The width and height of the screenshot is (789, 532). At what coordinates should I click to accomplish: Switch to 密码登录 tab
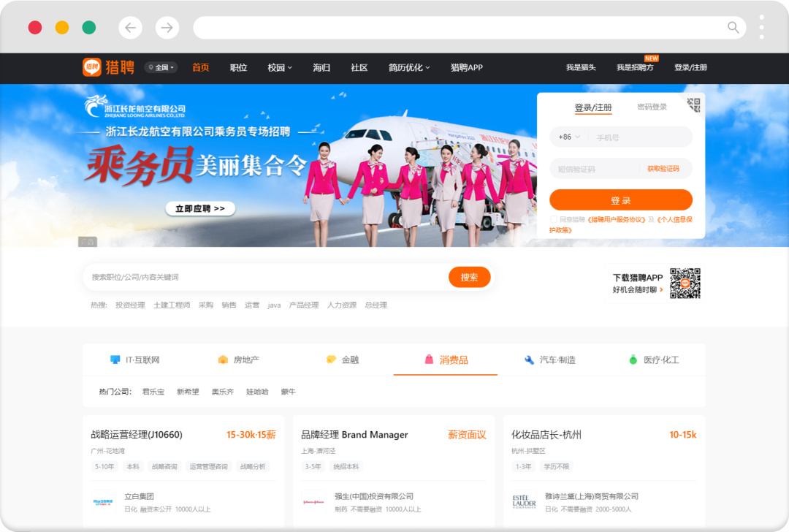[652, 107]
